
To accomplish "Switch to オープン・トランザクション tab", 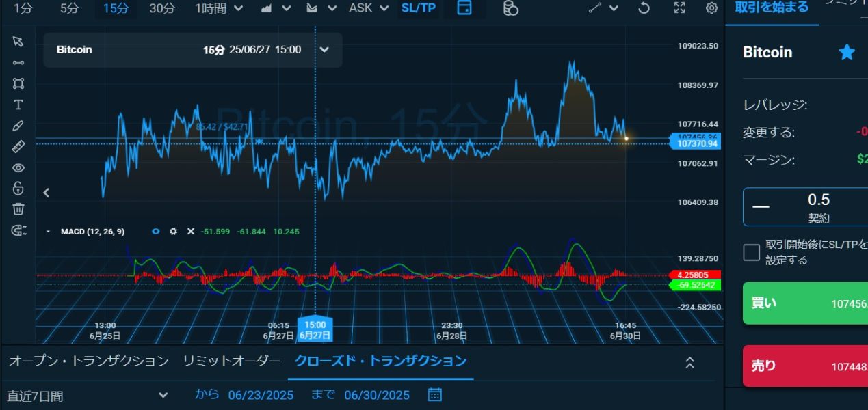I will pos(88,361).
